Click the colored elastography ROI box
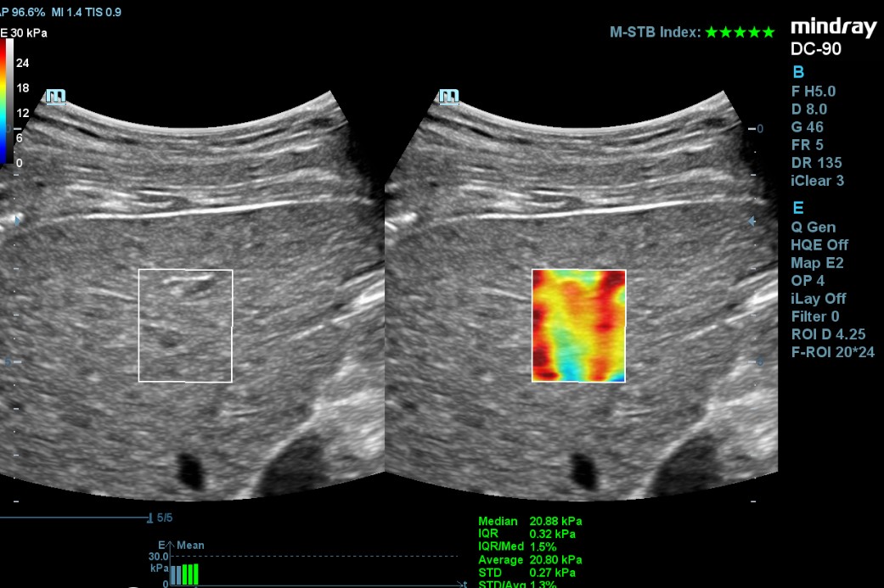 point(578,326)
